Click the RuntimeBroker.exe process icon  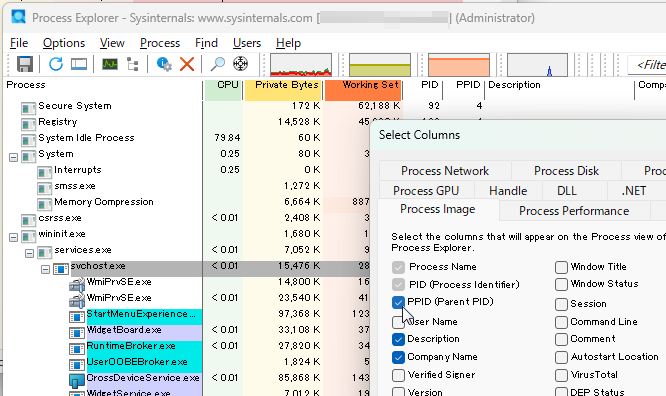pos(77,349)
